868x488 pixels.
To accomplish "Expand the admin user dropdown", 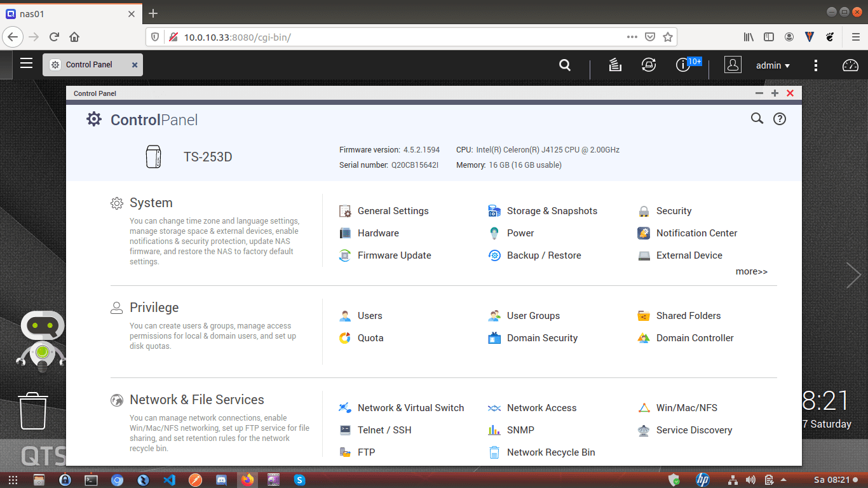I will click(773, 65).
